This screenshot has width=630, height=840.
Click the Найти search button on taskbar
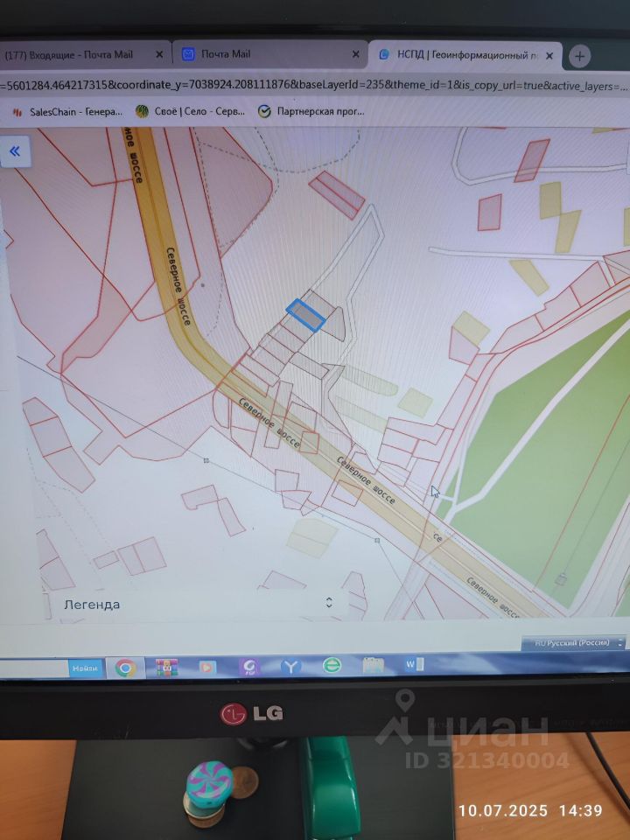[x=85, y=668]
